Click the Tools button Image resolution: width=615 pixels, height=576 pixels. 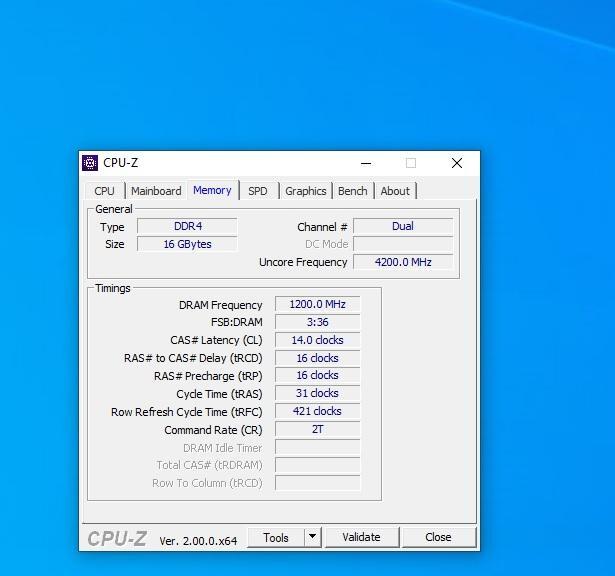pos(276,538)
